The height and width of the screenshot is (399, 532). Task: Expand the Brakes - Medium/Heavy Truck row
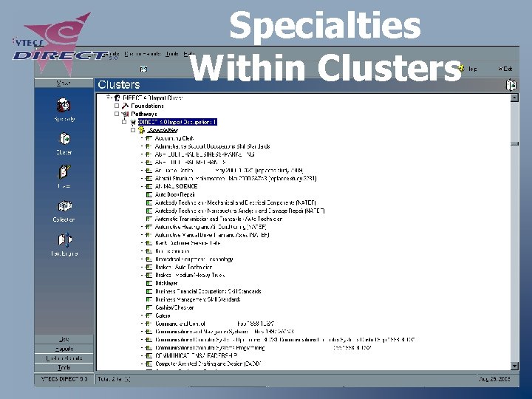[x=143, y=276]
